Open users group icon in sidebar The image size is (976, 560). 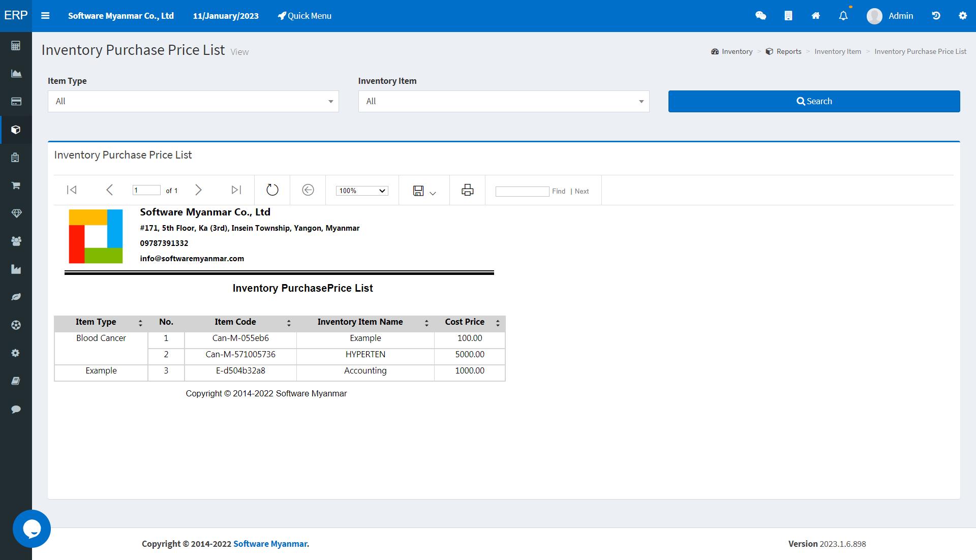click(x=16, y=241)
